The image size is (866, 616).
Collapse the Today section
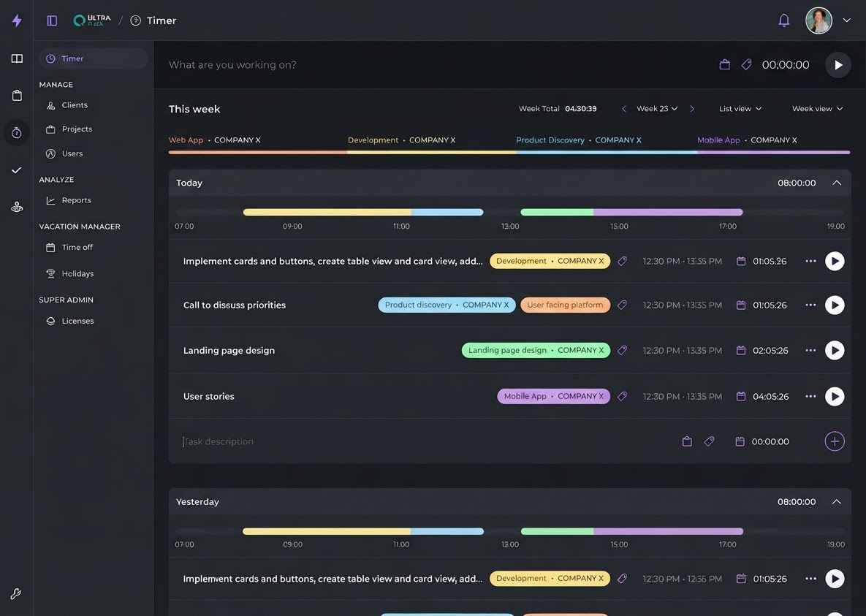pyautogui.click(x=836, y=183)
